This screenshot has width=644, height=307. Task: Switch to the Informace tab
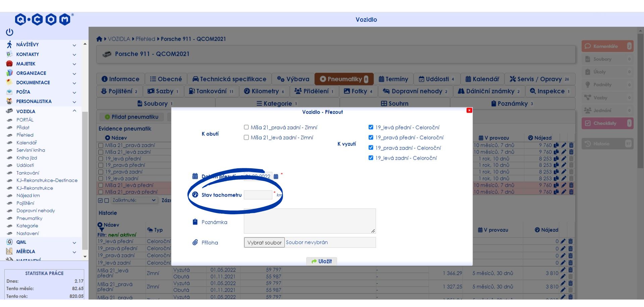(x=120, y=79)
